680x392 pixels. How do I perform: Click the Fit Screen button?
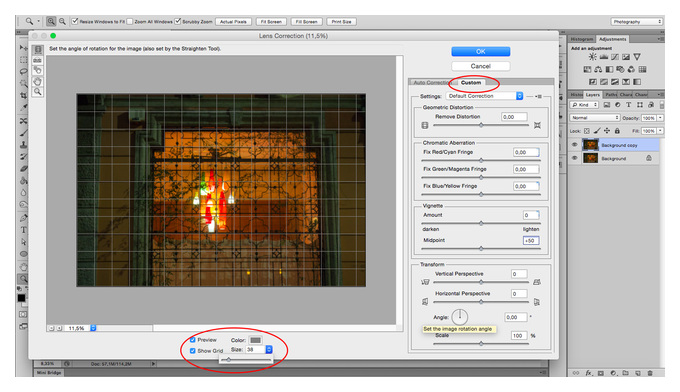coord(271,21)
